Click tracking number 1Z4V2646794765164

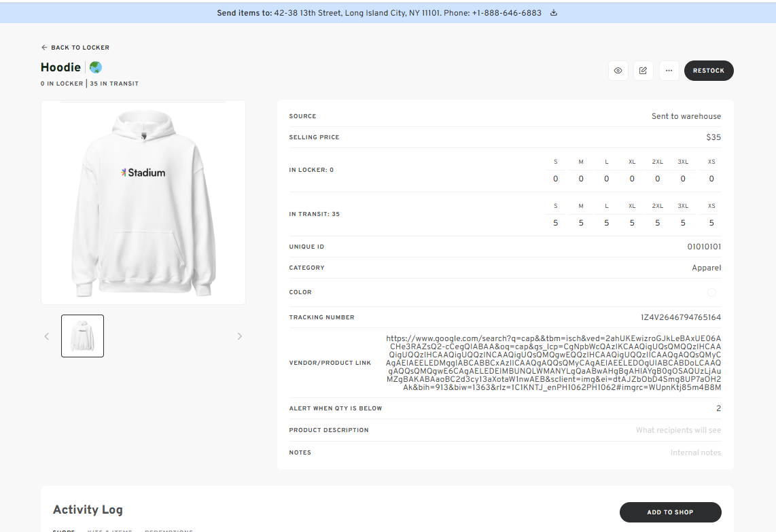(680, 317)
